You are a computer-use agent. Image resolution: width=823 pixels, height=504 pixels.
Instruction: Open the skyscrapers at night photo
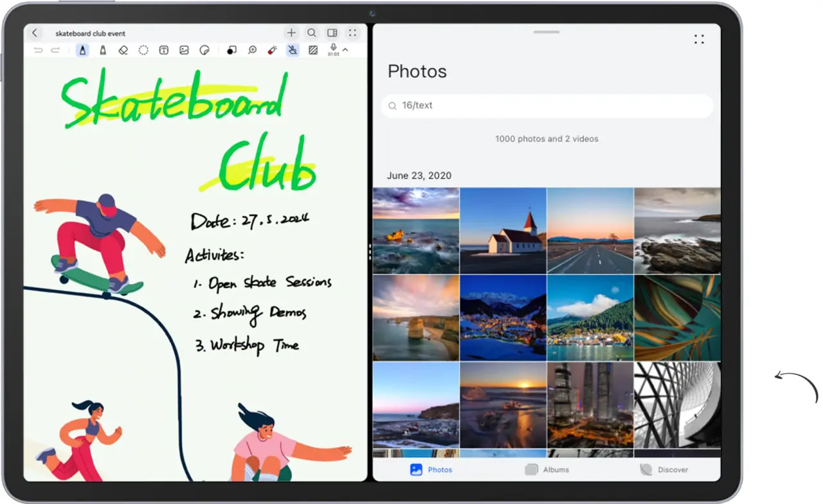click(590, 405)
